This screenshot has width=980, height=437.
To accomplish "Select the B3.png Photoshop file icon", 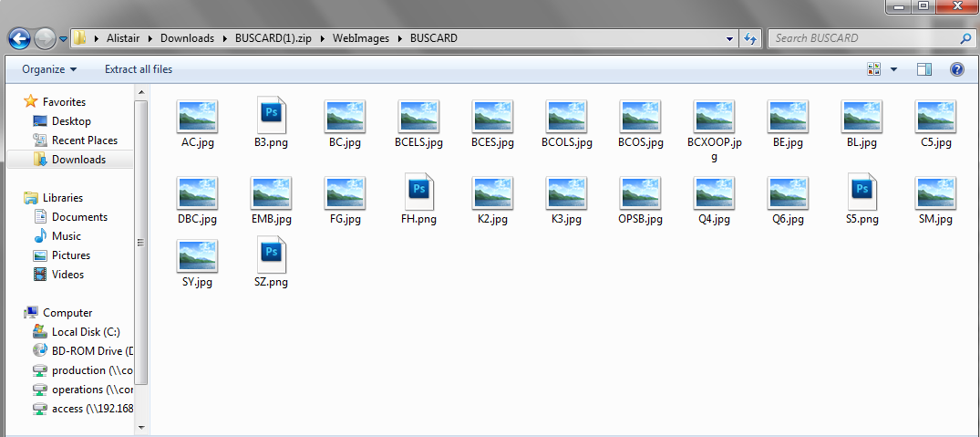I will [271, 116].
